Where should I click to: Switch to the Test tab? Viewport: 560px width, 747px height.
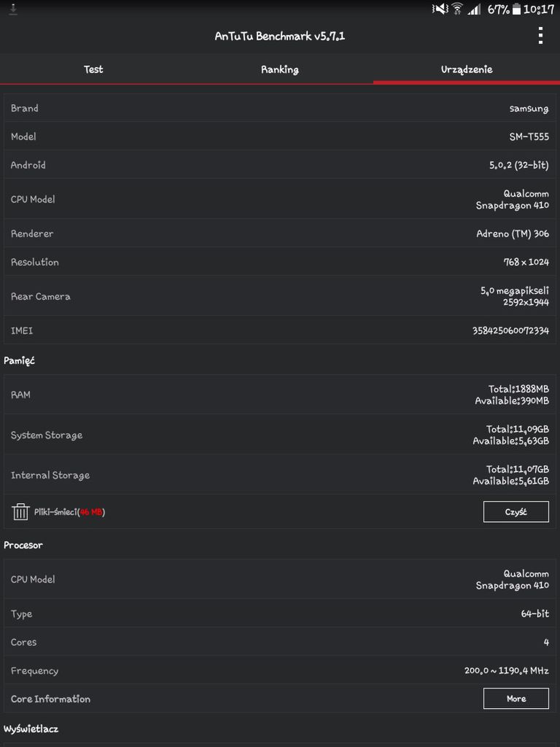[93, 69]
